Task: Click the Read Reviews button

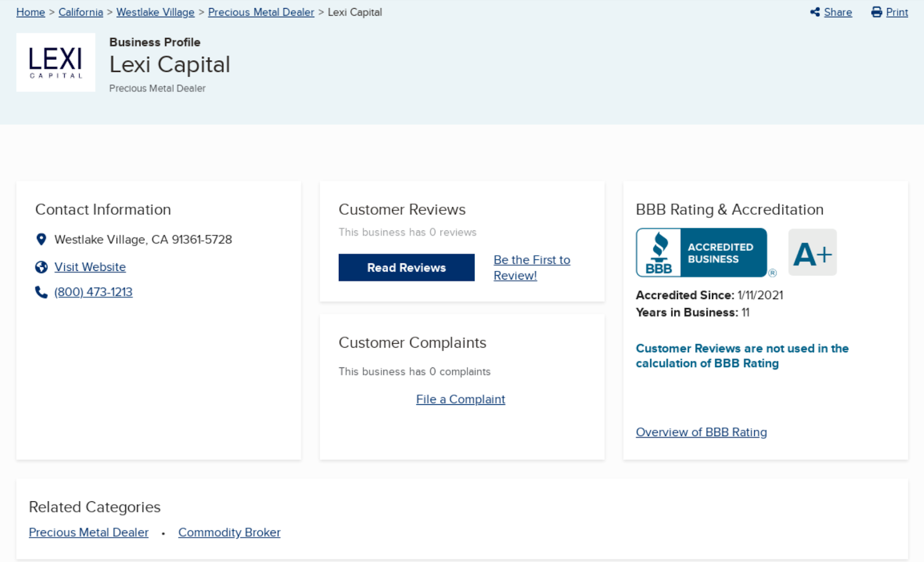Action: 407,267
